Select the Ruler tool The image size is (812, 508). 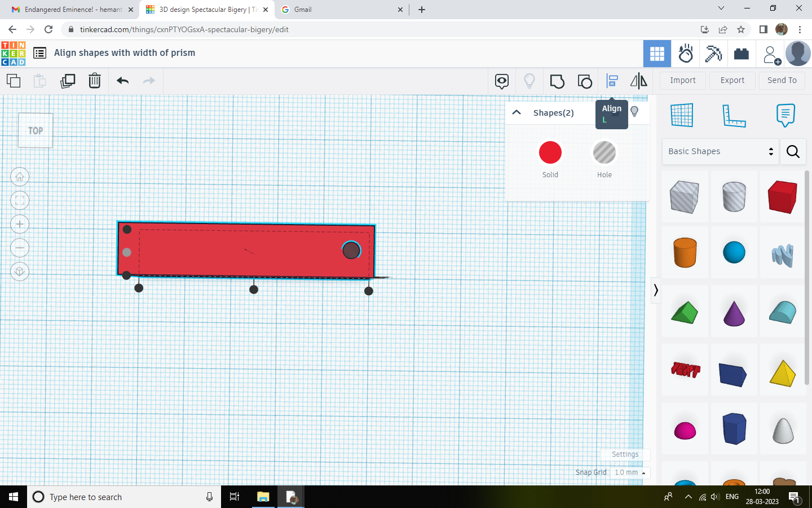tap(734, 115)
